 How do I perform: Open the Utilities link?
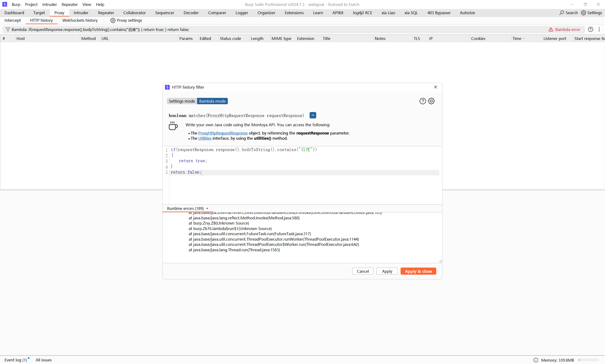coord(205,139)
